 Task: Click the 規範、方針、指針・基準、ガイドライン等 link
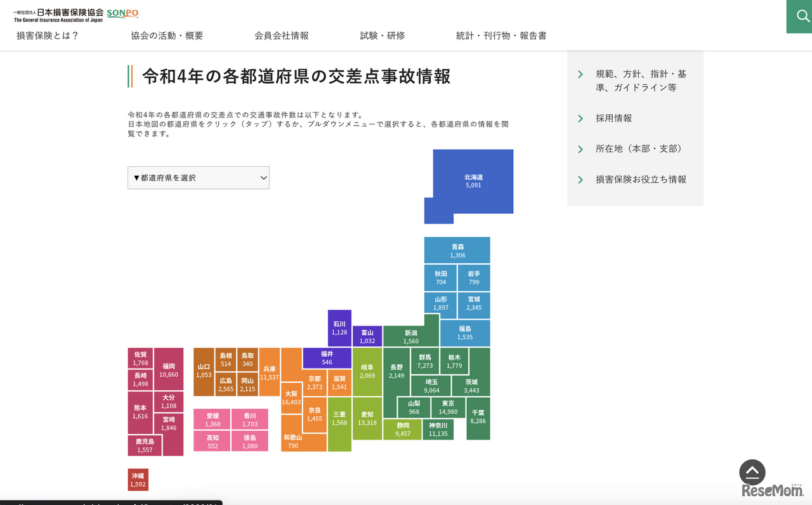click(x=637, y=81)
